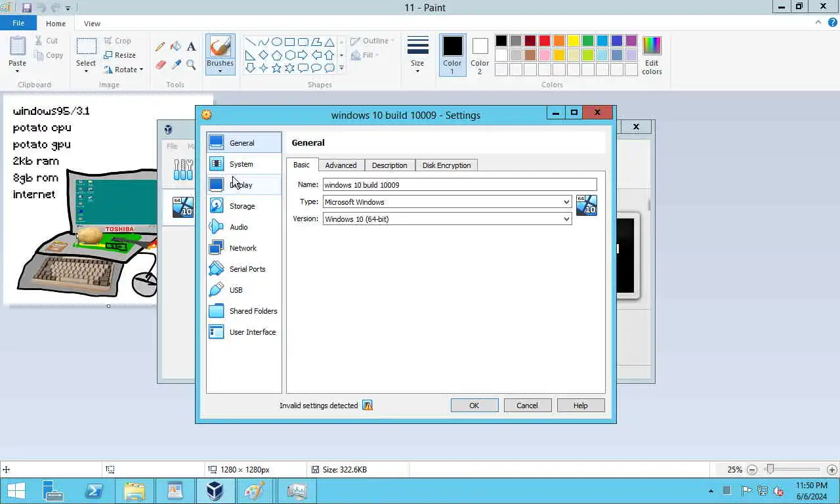Click the Save icon in quick access toolbar
The image size is (840, 504).
(x=27, y=8)
